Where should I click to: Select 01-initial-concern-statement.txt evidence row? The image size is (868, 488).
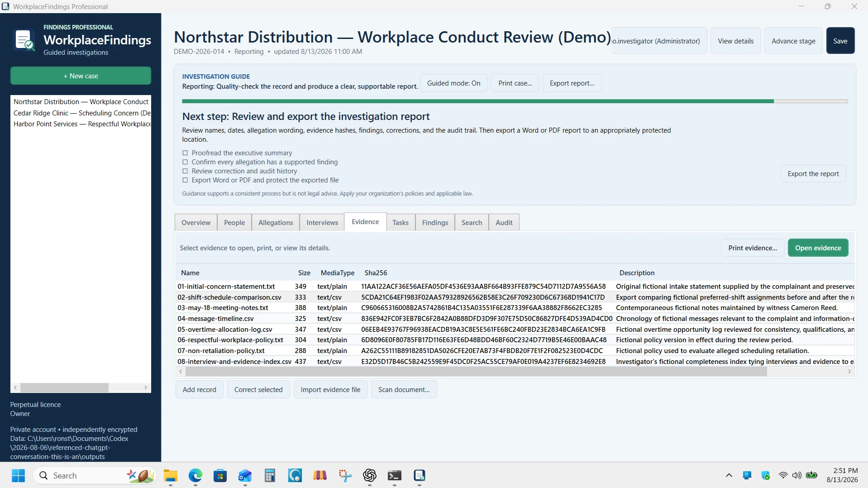(515, 286)
